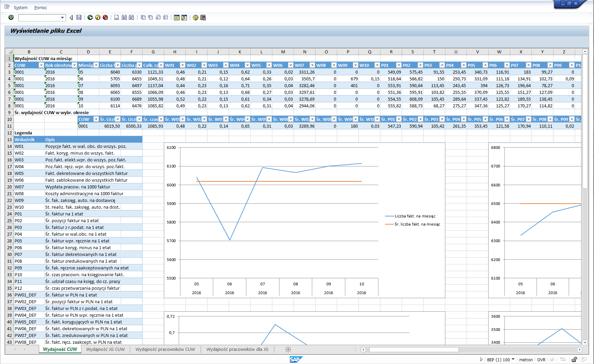Click the padlock icon in status bar
Image resolution: width=594 pixels, height=364 pixels.
[574, 360]
